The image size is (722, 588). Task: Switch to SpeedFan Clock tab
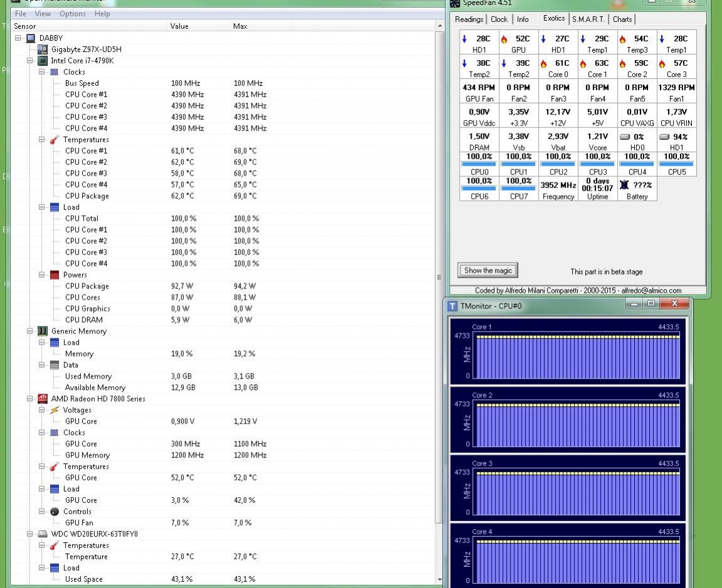coord(499,19)
